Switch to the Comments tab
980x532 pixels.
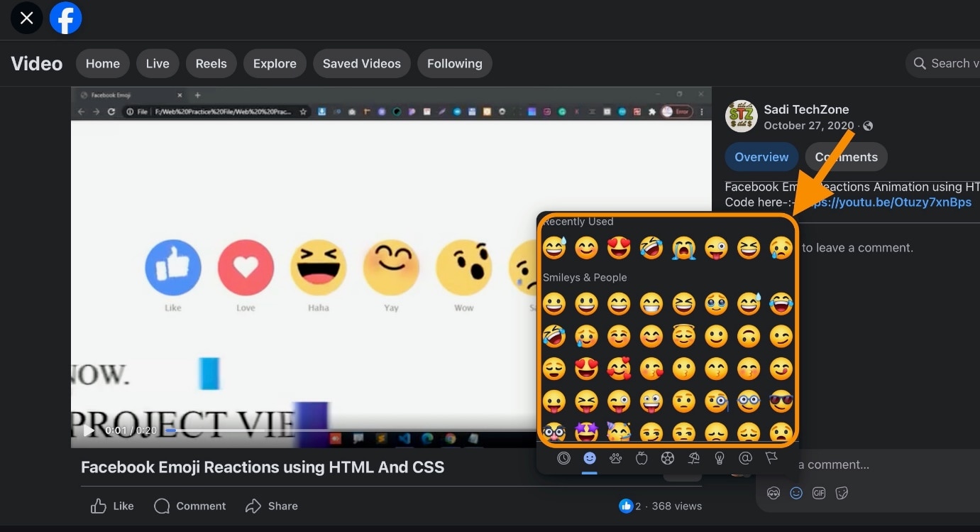click(x=846, y=157)
